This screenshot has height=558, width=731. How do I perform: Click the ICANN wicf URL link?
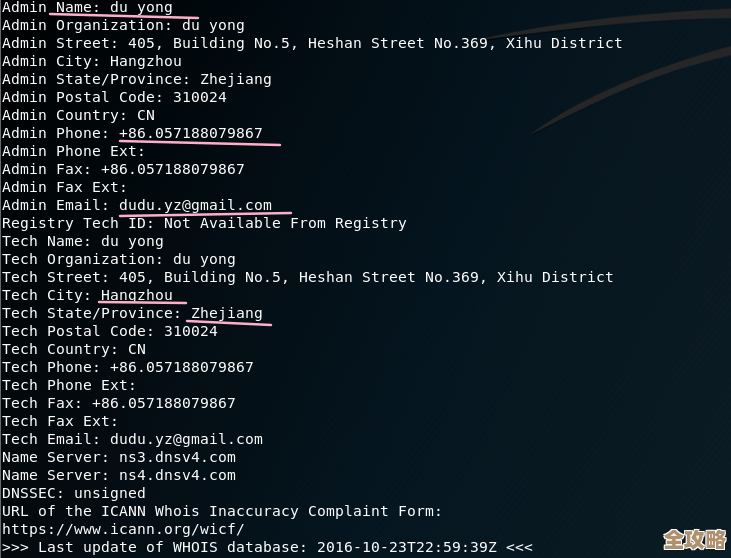[x=122, y=529]
